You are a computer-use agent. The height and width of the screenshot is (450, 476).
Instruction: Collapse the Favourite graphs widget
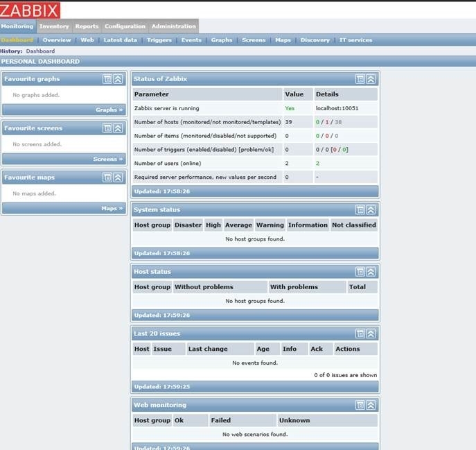click(118, 79)
